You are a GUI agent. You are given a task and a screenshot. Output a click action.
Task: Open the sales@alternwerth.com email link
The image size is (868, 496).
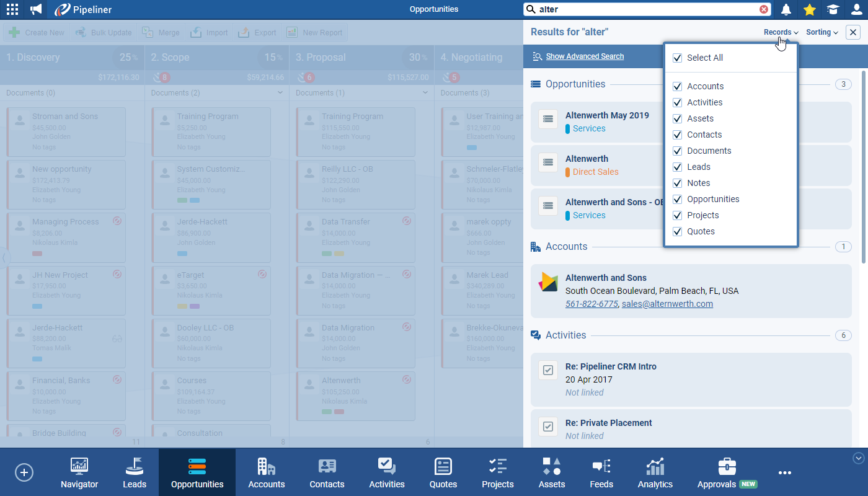pyautogui.click(x=667, y=304)
